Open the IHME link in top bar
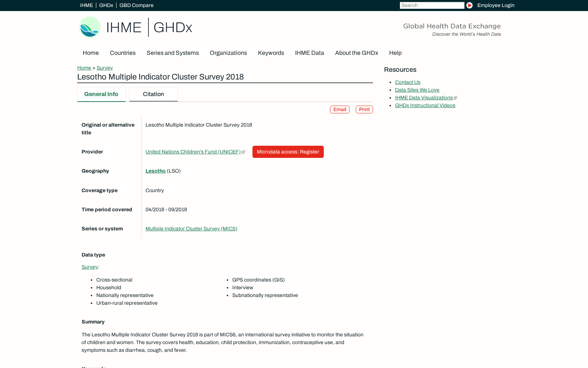This screenshot has width=588, height=368. 86,6
